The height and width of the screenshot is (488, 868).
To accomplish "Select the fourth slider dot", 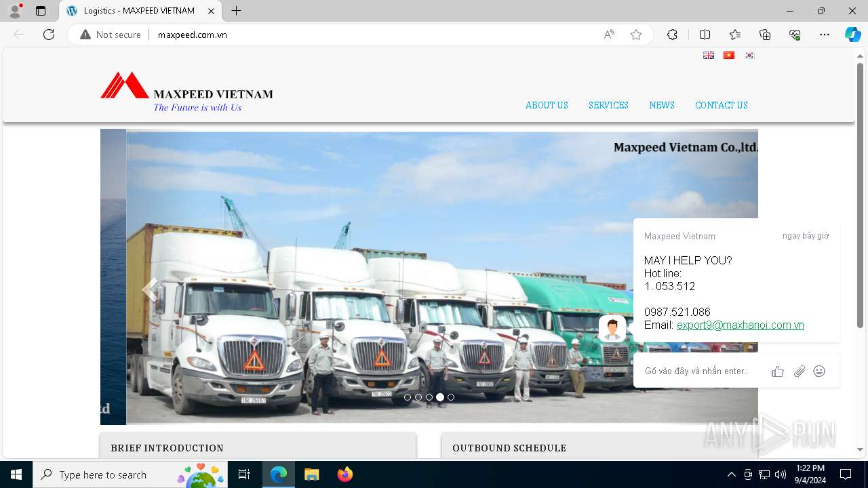I will point(440,397).
